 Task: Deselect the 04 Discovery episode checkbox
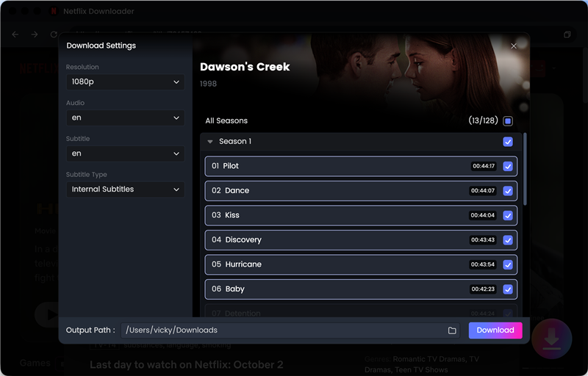(508, 240)
